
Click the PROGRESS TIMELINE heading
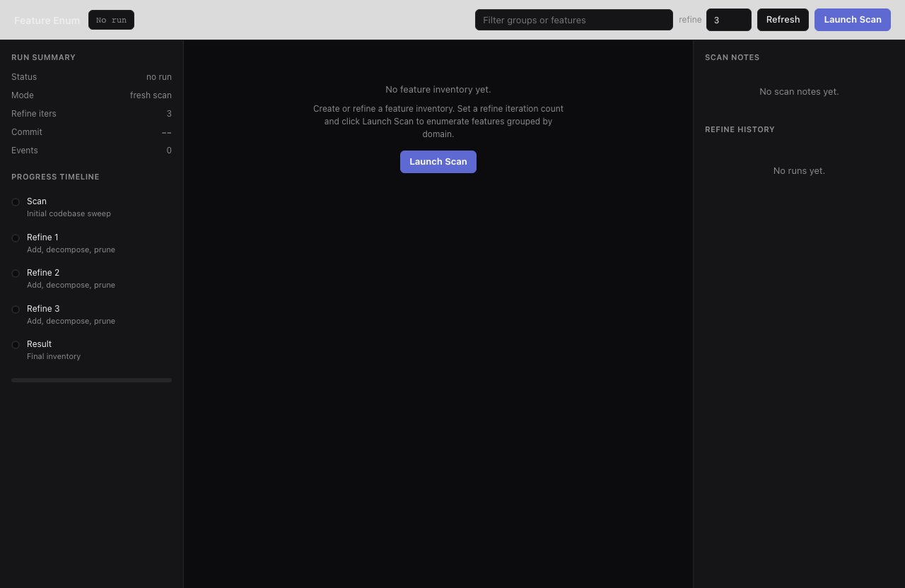(x=55, y=177)
